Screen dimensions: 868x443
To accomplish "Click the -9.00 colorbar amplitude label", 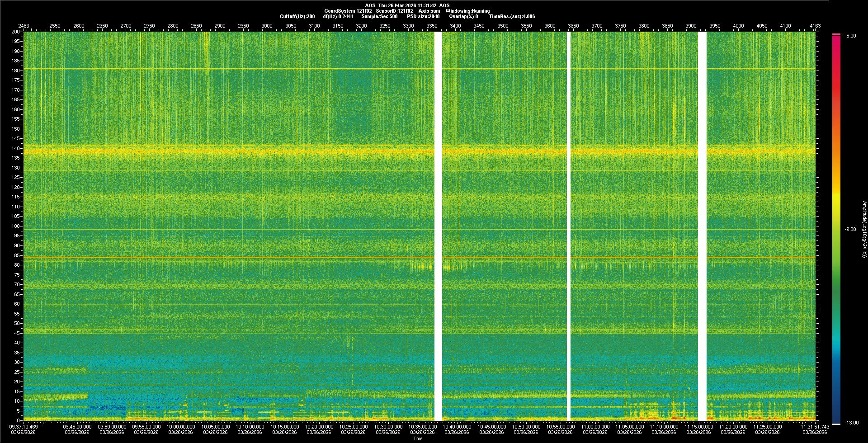I will click(x=850, y=230).
